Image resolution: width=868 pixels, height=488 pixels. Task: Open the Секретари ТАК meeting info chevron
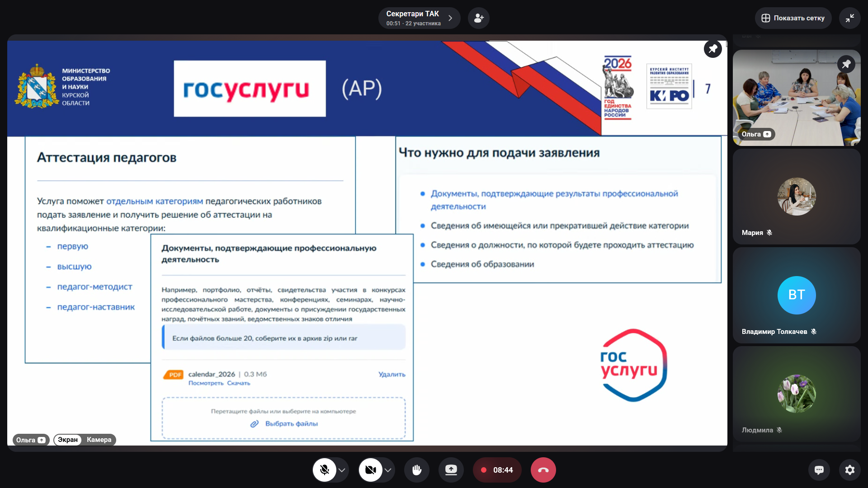click(450, 18)
